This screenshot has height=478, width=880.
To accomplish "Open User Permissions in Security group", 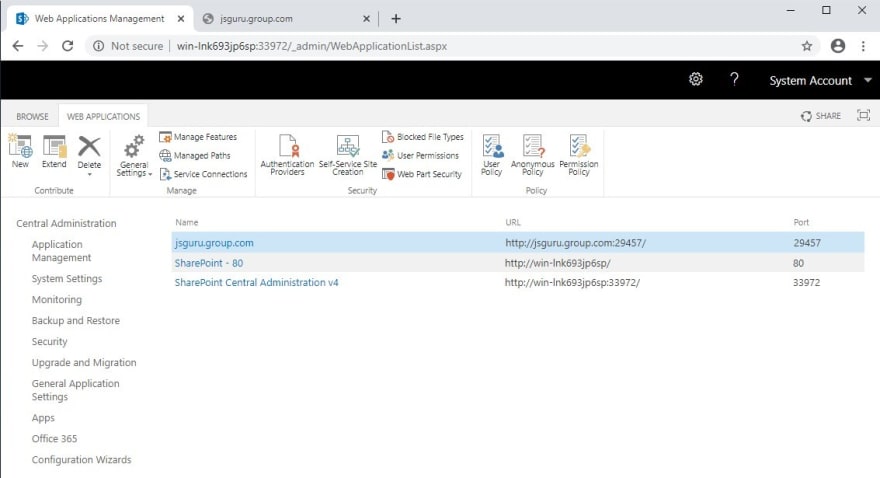I will (420, 155).
